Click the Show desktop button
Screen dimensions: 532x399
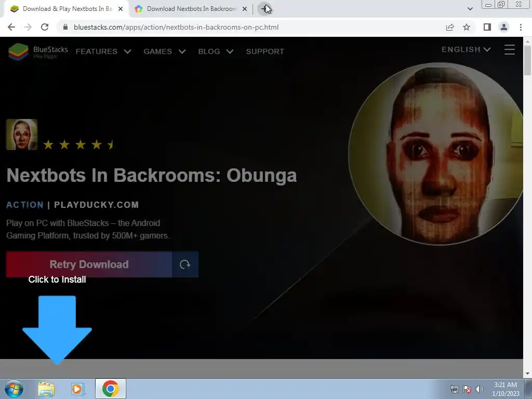pyautogui.click(x=528, y=389)
